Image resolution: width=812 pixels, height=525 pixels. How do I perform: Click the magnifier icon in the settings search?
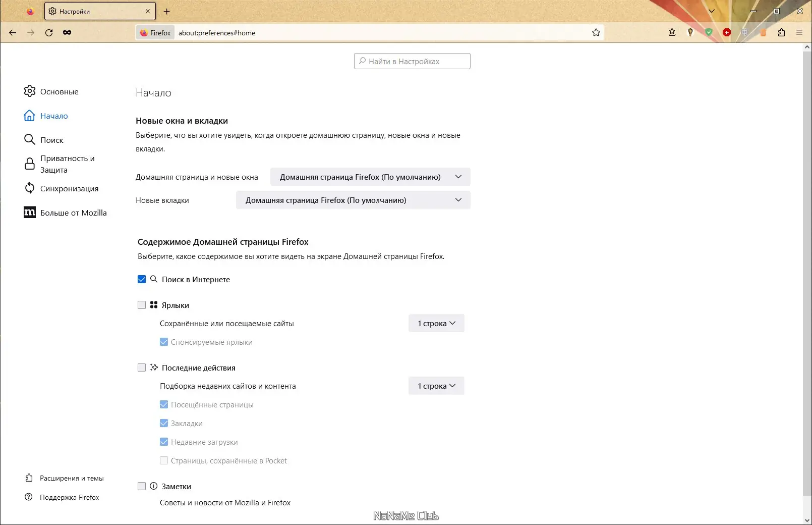pos(362,61)
